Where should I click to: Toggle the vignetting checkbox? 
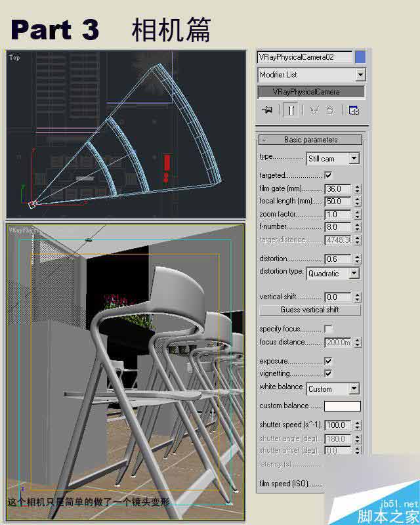click(328, 373)
